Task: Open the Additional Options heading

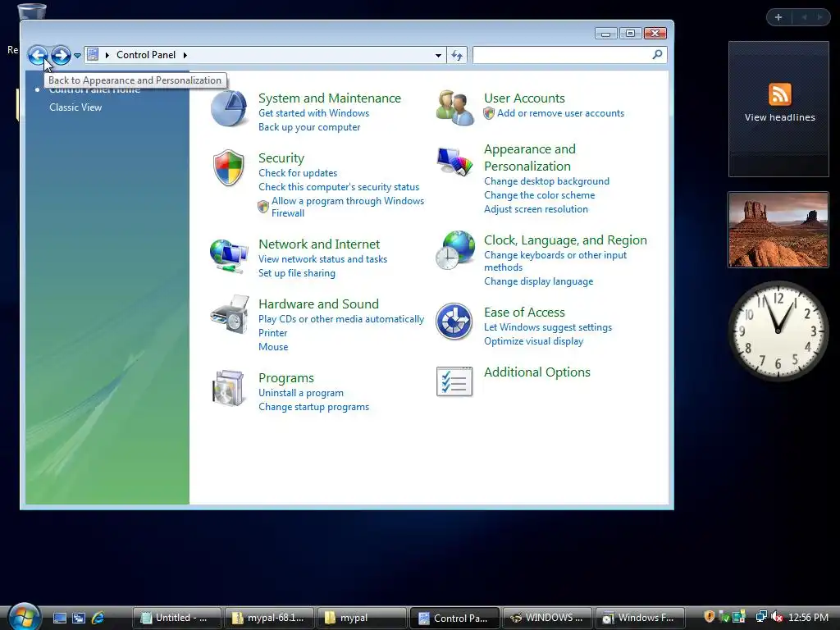Action: (536, 372)
